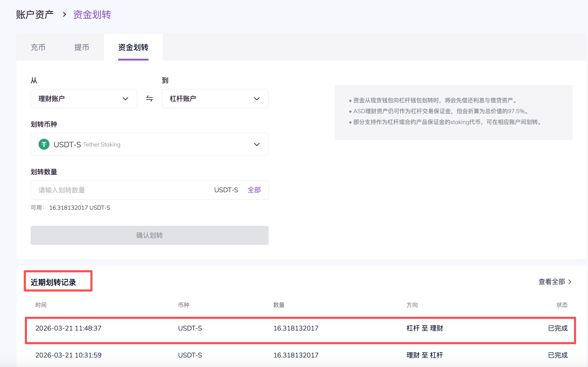Switch to the 充币 deposit tab
Viewport: 588px width, 367px height.
pos(38,47)
